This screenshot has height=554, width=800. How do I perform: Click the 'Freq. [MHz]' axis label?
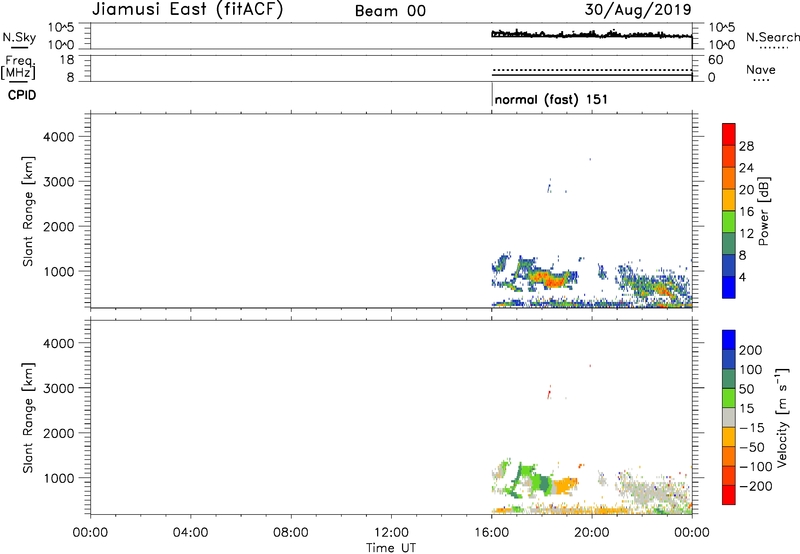[19, 67]
